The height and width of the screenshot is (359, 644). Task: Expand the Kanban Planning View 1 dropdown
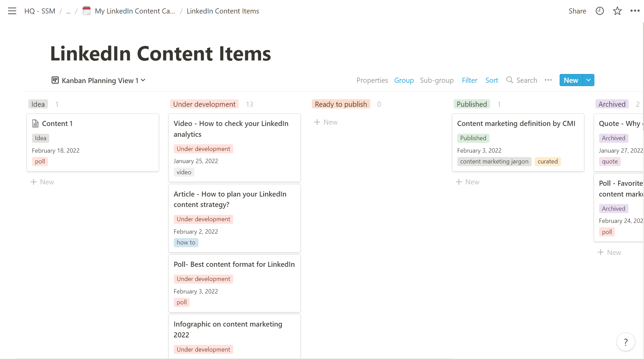[143, 80]
